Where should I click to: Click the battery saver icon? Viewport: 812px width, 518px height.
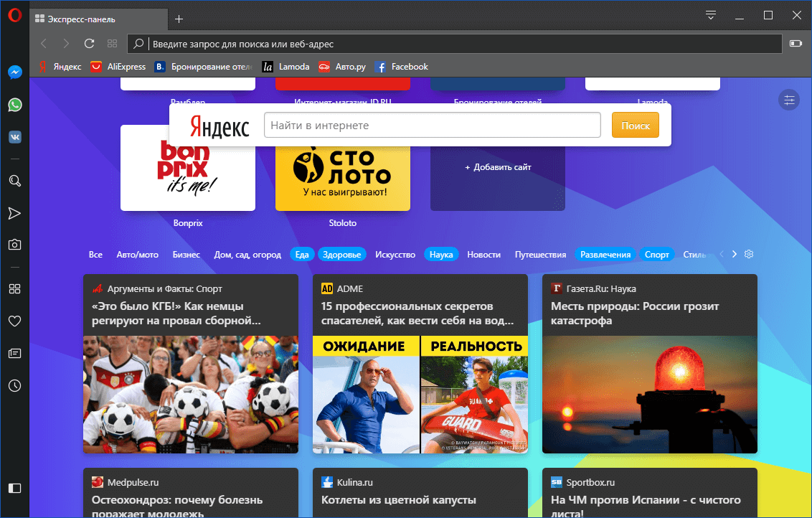click(796, 44)
